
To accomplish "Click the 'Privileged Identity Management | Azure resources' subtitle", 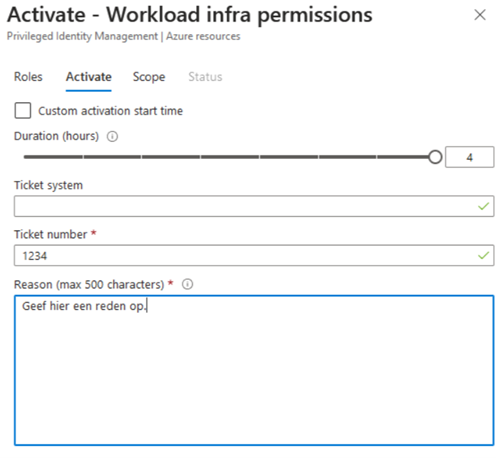I will click(x=123, y=36).
